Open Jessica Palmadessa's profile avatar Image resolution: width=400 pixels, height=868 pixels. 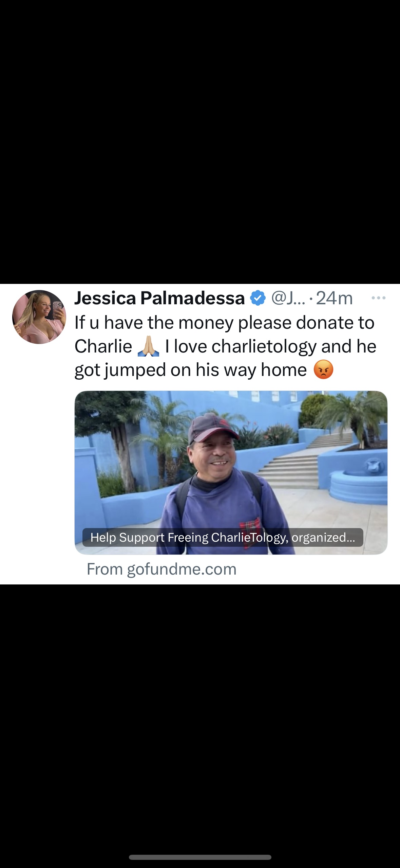(39, 317)
